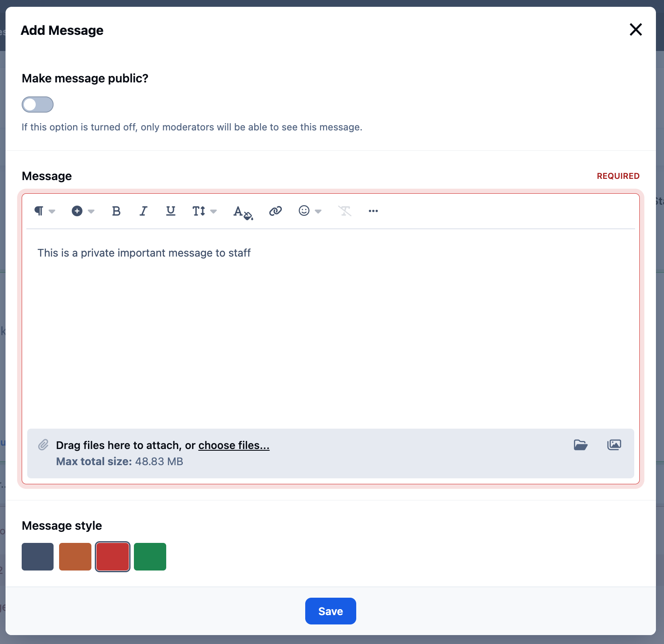This screenshot has height=644, width=664.
Task: Select the green message style
Action: pyautogui.click(x=150, y=556)
